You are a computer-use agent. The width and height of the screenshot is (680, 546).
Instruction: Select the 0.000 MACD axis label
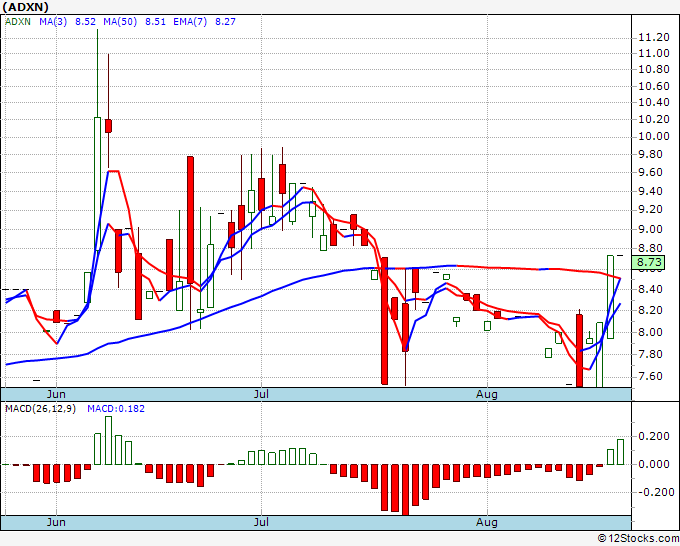[654, 464]
